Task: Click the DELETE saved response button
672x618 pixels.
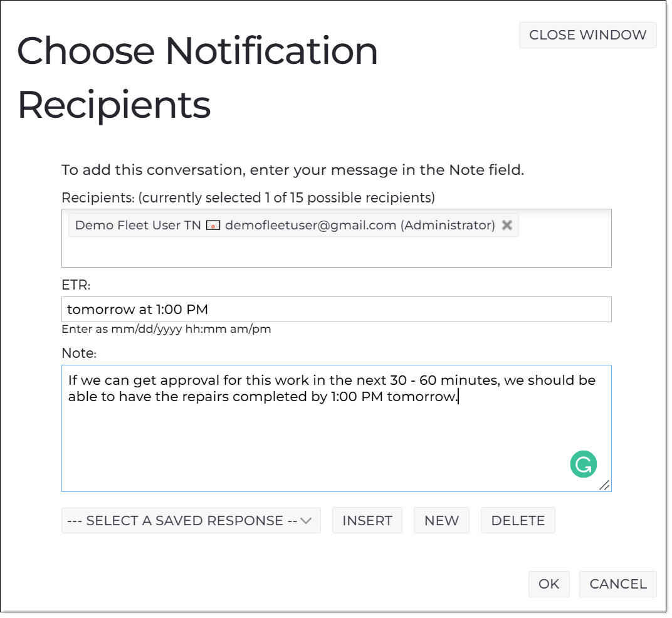Action: coord(518,520)
